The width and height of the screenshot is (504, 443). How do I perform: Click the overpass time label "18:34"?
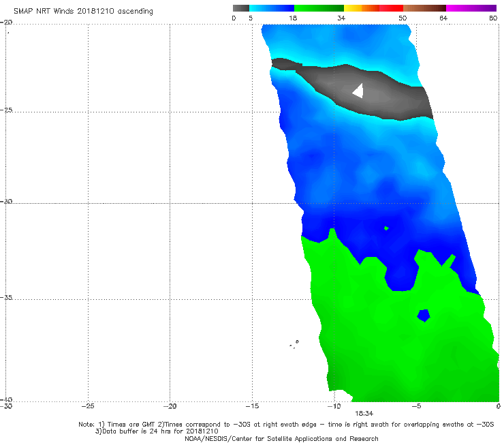coord(364,414)
